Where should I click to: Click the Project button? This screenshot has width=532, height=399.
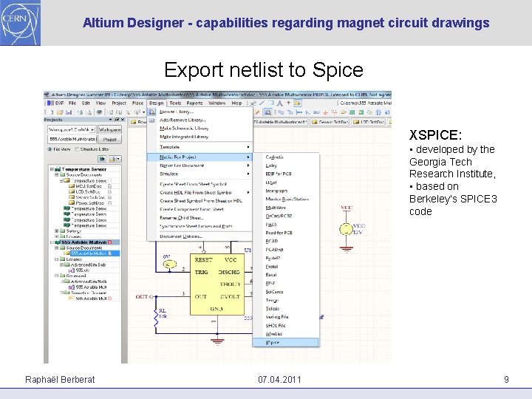click(109, 140)
